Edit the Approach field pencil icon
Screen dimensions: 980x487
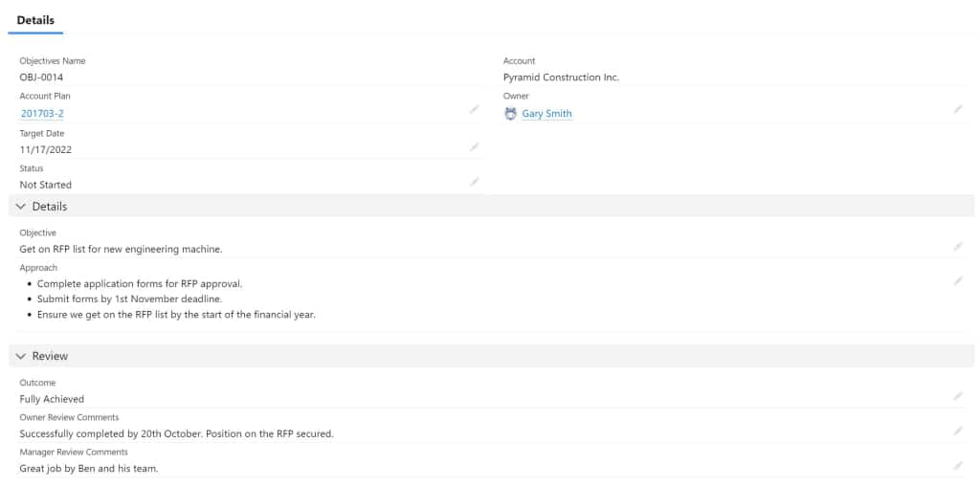click(x=957, y=281)
